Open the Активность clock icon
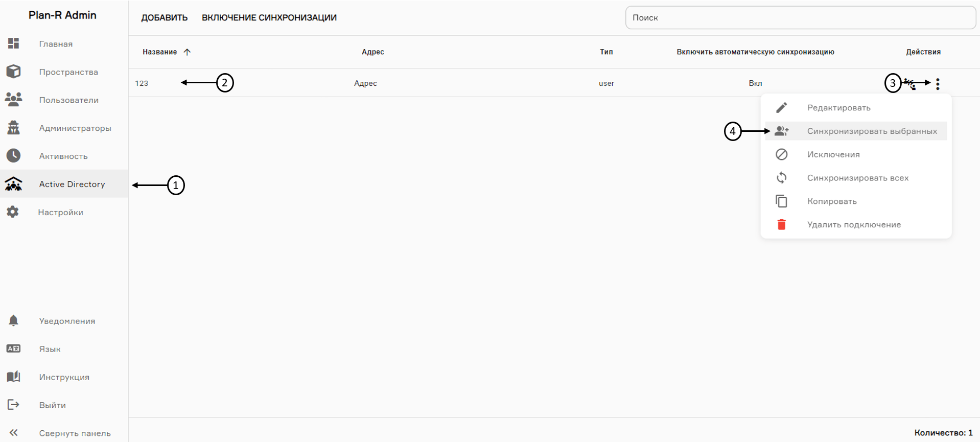The height and width of the screenshot is (442, 980). tap(14, 156)
